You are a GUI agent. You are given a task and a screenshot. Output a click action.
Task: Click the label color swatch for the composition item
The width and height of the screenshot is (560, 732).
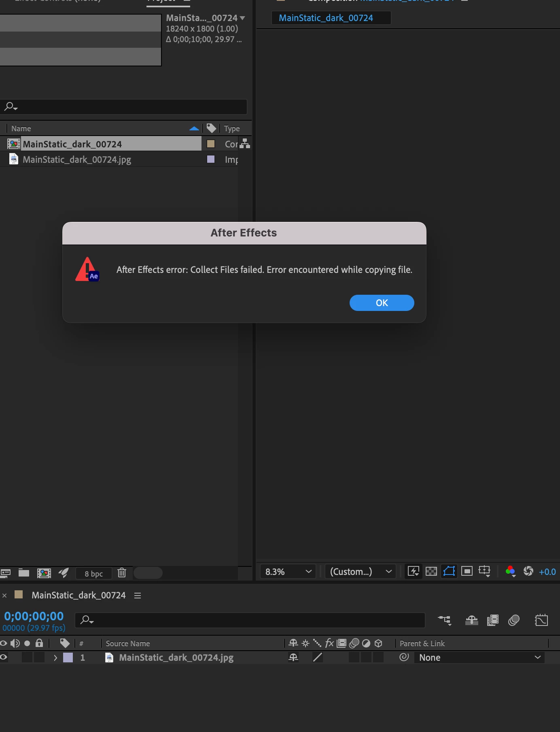tap(211, 144)
